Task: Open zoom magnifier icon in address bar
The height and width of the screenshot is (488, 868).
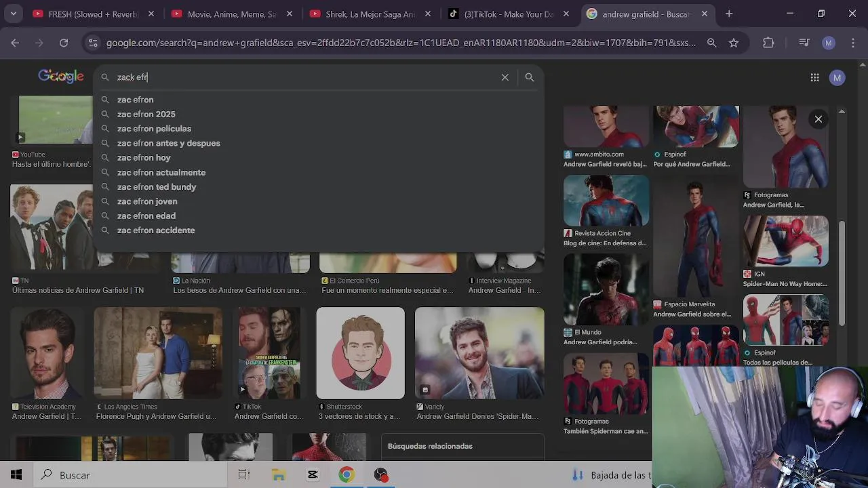Action: 711,43
